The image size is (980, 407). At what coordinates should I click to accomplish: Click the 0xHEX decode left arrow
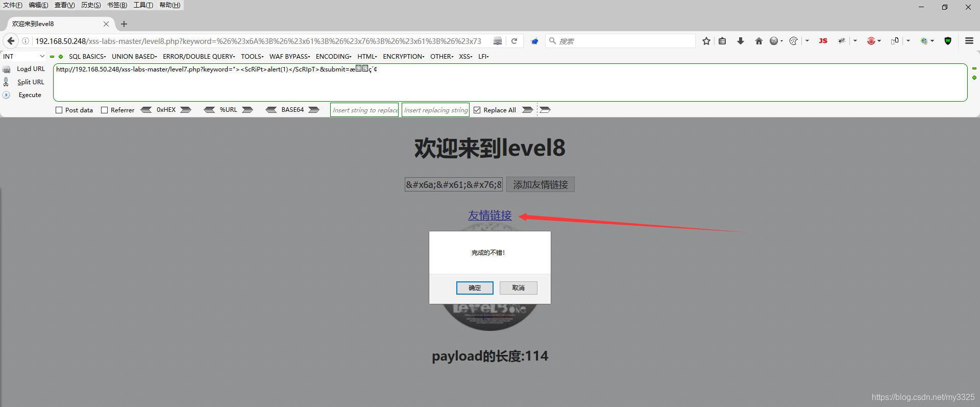click(146, 110)
